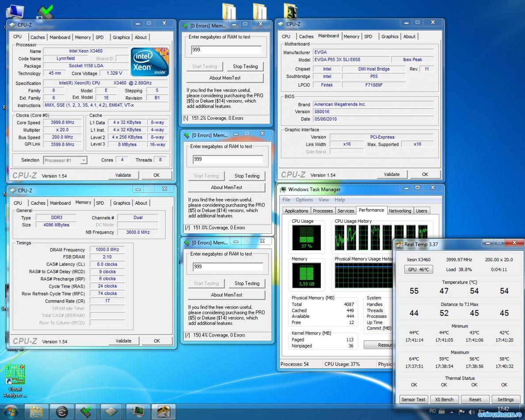525x420 pixels.
Task: Switch to Networking tab in Task Manager
Action: tap(400, 211)
